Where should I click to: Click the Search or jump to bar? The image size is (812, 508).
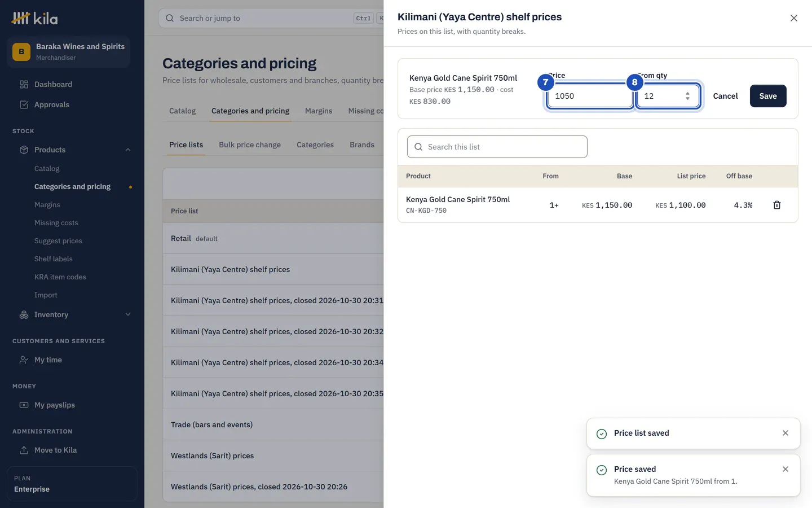click(x=271, y=18)
